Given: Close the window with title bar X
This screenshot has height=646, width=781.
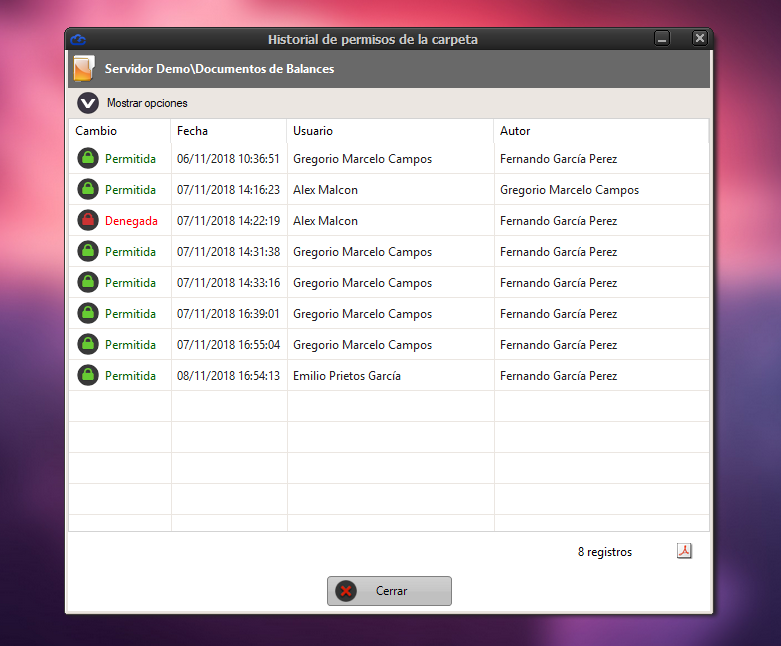Looking at the screenshot, I should (700, 38).
